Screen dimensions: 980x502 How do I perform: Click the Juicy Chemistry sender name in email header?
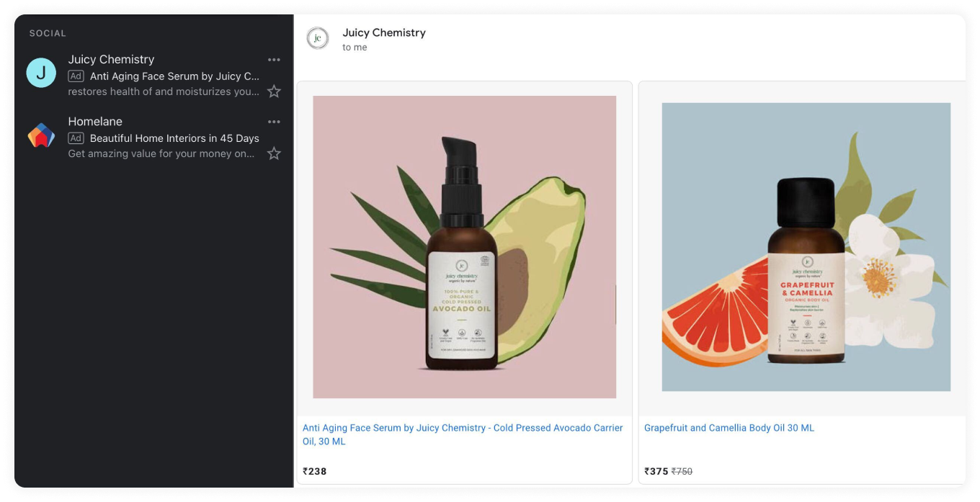click(x=384, y=32)
